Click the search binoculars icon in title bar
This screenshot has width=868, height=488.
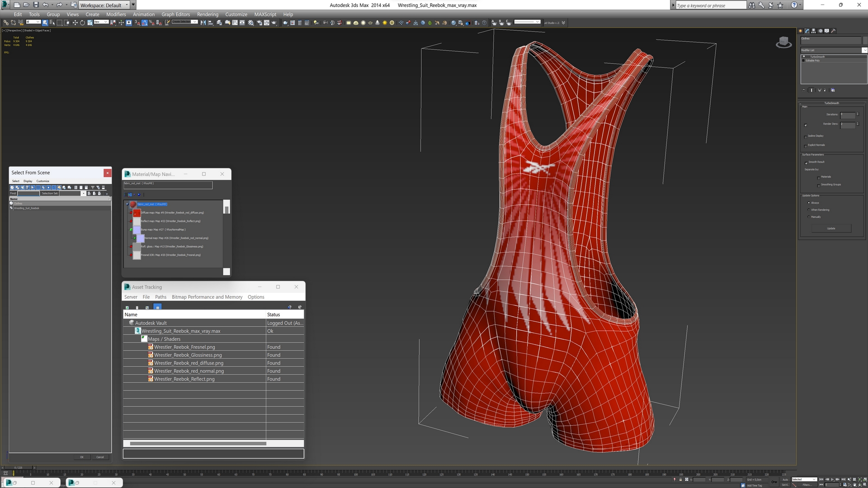[x=752, y=5]
